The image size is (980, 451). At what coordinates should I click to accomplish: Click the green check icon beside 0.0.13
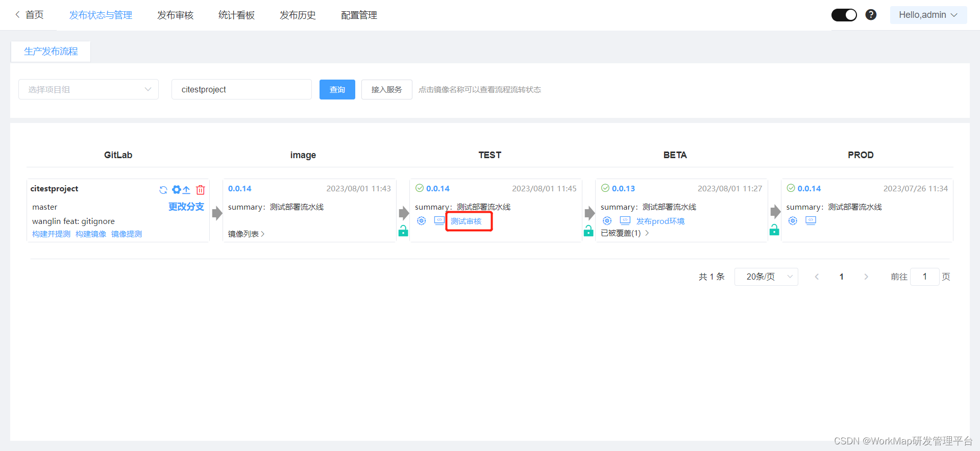[x=605, y=188]
